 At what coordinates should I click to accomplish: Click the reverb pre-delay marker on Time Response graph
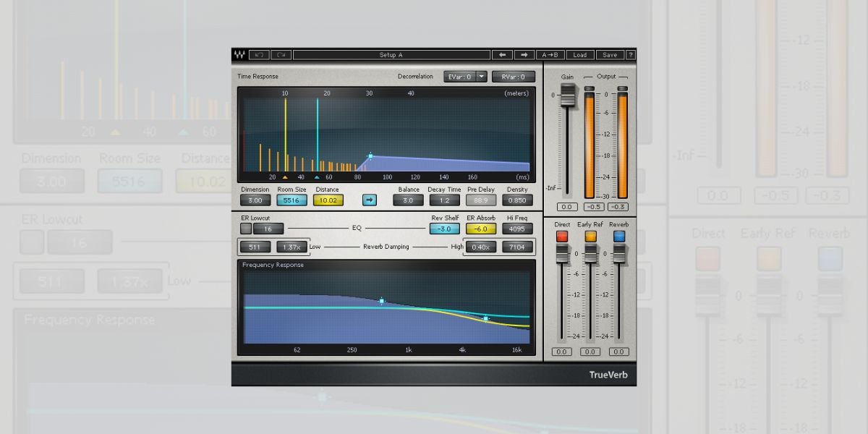370,156
